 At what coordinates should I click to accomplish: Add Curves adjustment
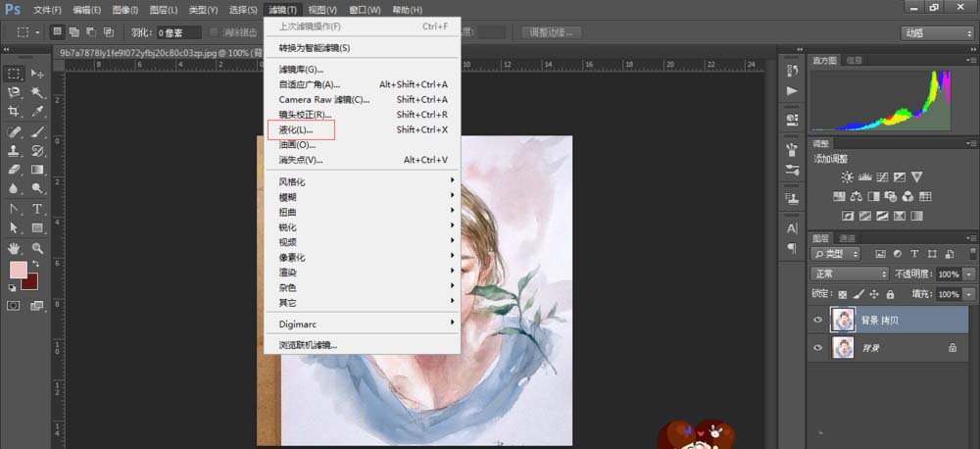coord(883,177)
